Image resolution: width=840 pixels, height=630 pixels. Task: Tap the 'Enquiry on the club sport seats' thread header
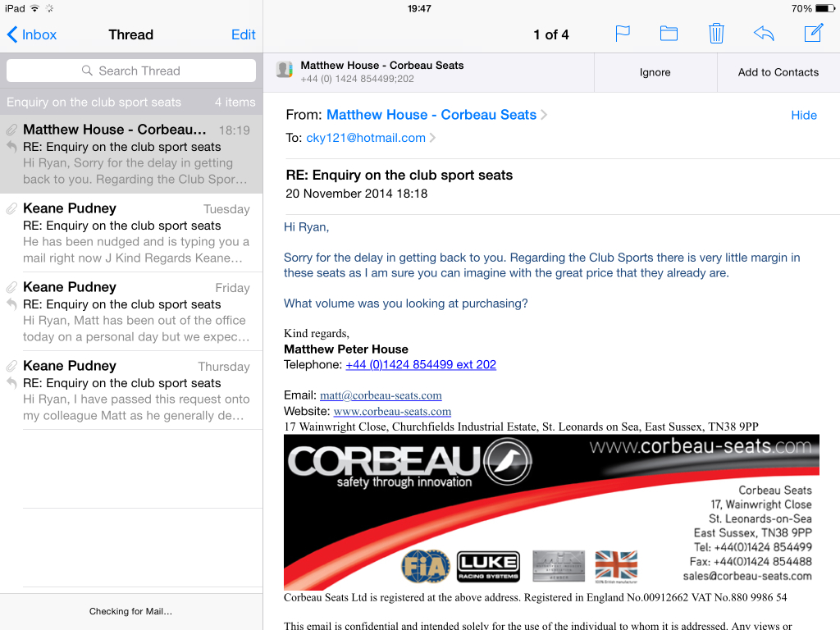[x=131, y=102]
